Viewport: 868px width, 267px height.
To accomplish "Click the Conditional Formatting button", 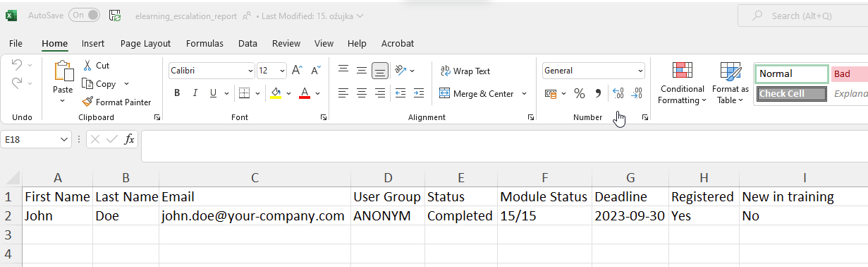I will 682,83.
